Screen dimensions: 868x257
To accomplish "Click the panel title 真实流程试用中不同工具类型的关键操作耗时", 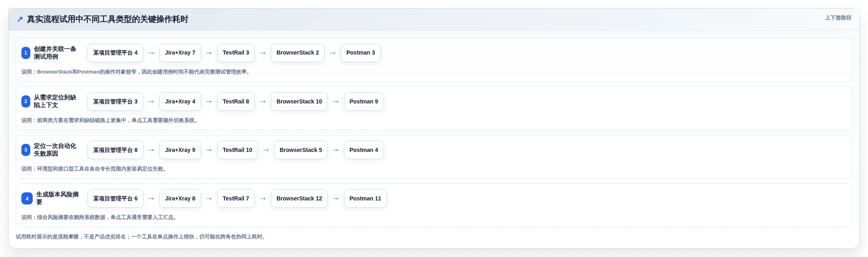I will pyautogui.click(x=107, y=19).
